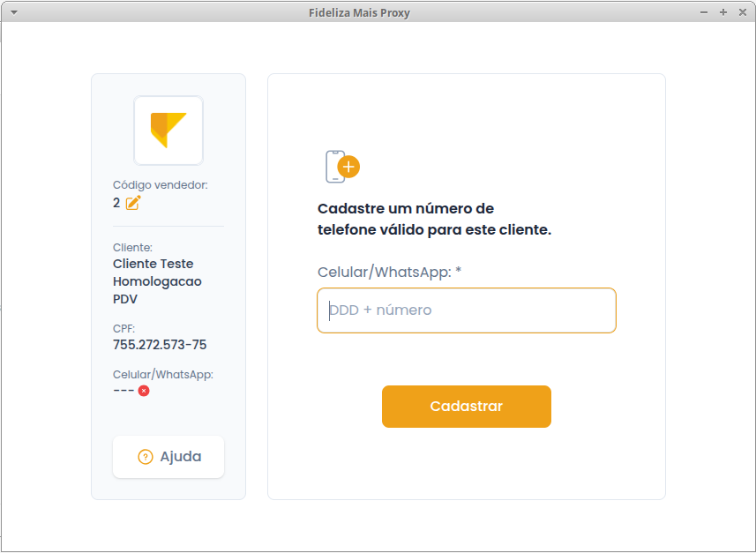Focus the DDD + número input field
Image resolution: width=756 pixels, height=553 pixels.
466,310
